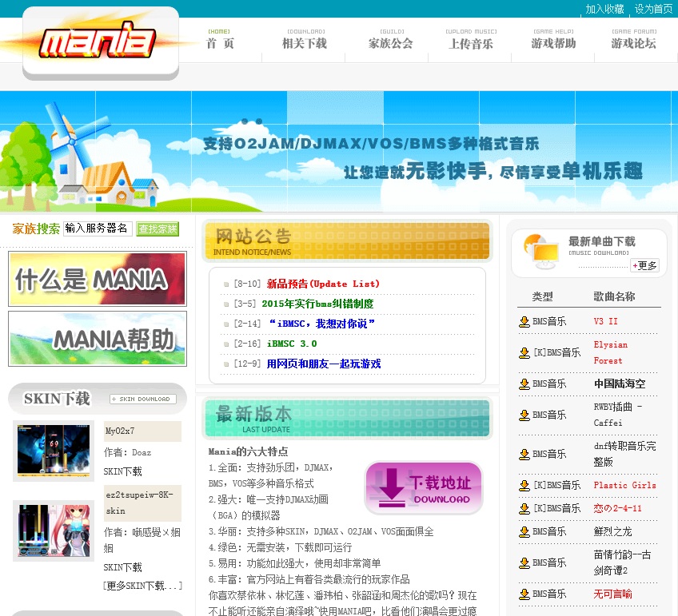Click the 歌曲名称 column header
Screen dimensions: 678x616
pos(614,296)
